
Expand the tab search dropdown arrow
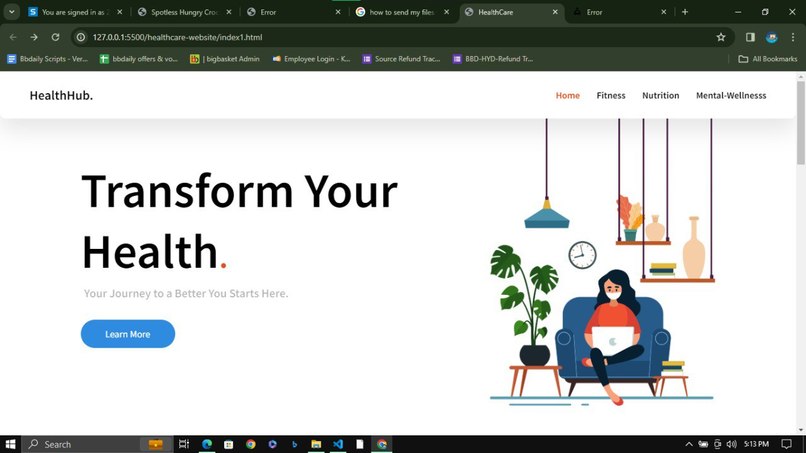pyautogui.click(x=11, y=12)
